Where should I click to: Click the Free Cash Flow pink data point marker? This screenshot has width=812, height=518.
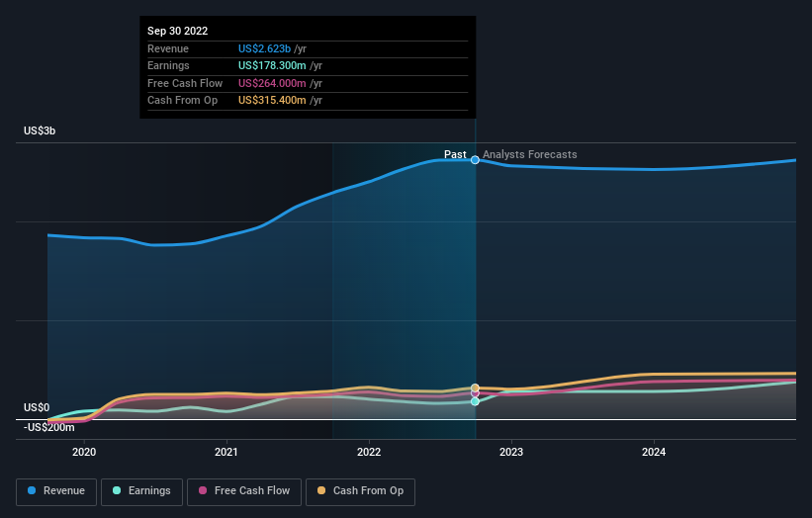[x=475, y=393]
